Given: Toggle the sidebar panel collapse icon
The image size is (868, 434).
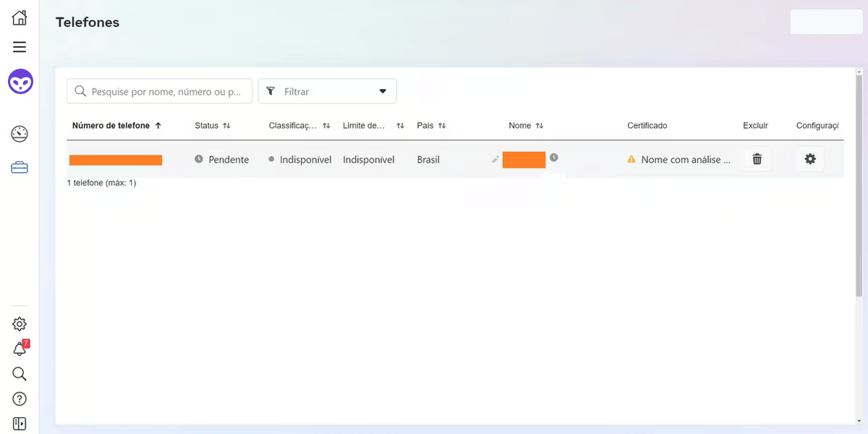Looking at the screenshot, I should pyautogui.click(x=20, y=423).
